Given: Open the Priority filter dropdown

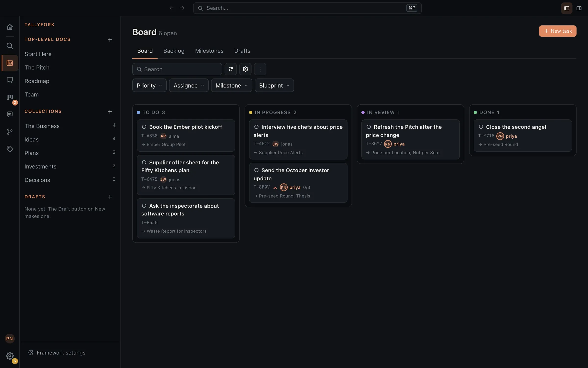Looking at the screenshot, I should [x=149, y=85].
